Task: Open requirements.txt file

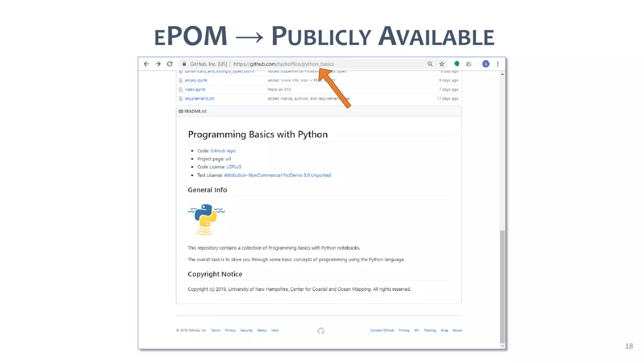Action: (199, 98)
